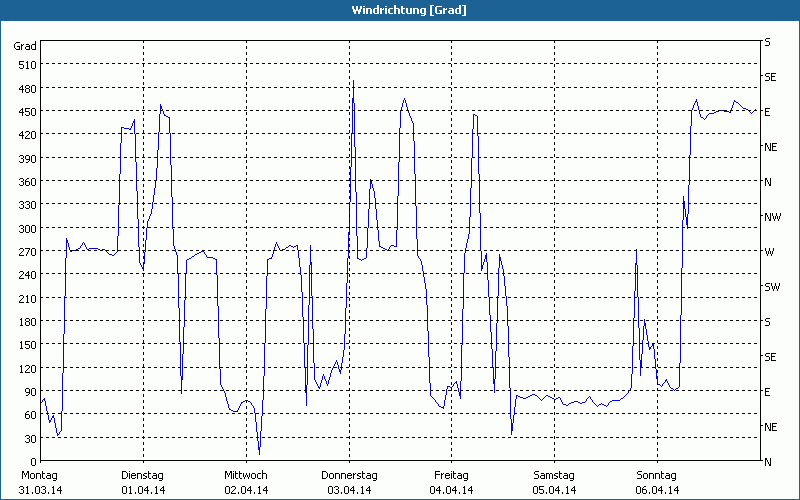The image size is (800, 500).
Task: Select the Samstag day label
Action: pyautogui.click(x=554, y=474)
